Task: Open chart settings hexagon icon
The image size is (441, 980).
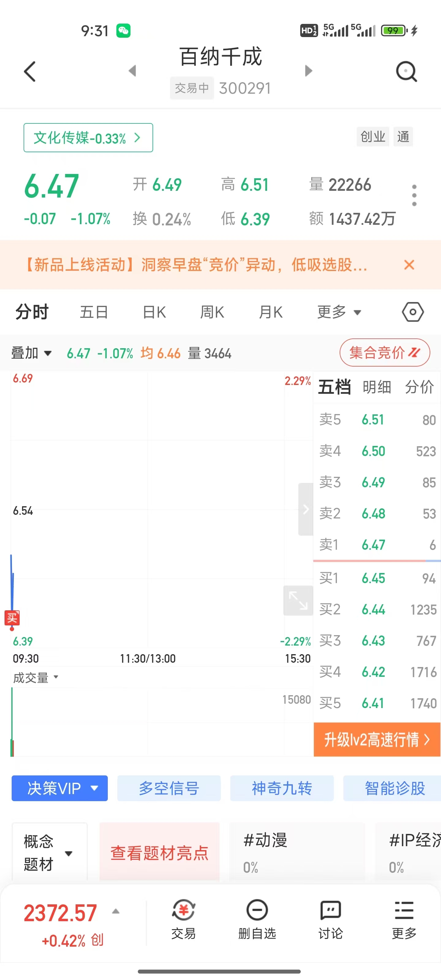Action: [x=413, y=312]
